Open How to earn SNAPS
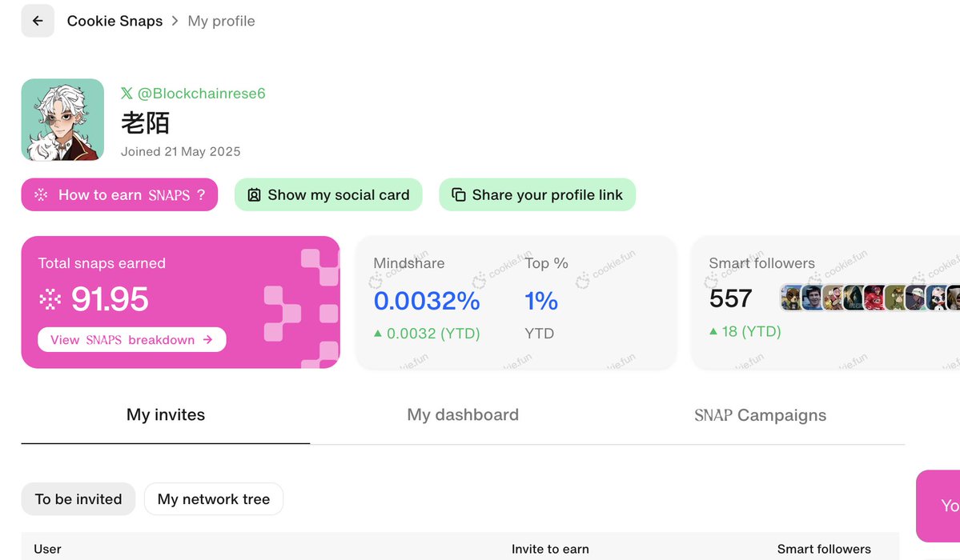Image resolution: width=960 pixels, height=560 pixels. (119, 194)
